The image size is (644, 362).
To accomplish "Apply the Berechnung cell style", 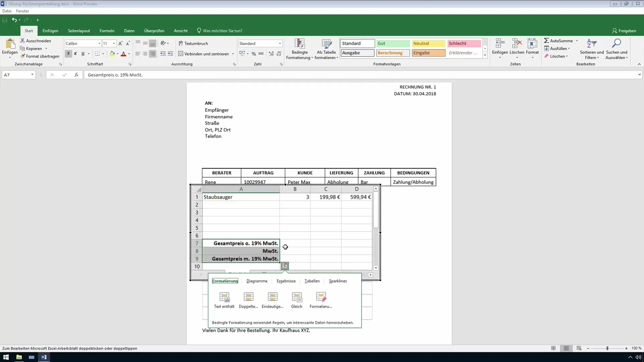I will tap(393, 53).
